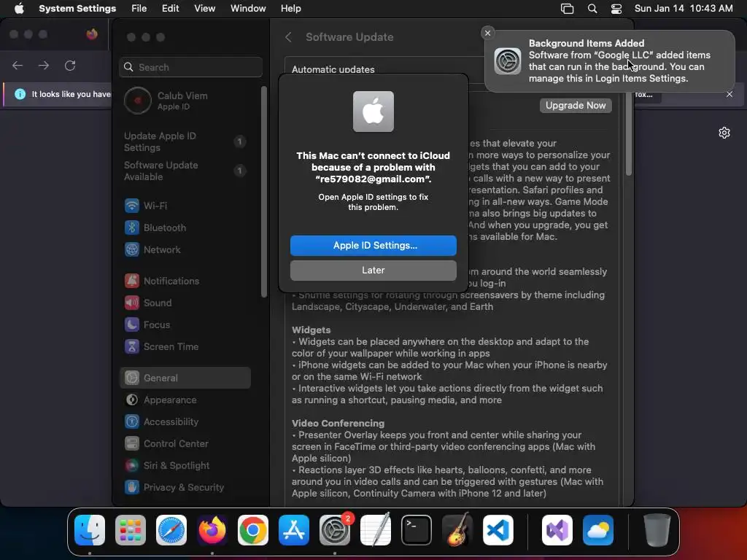
Task: Click the Background Items Added notification body
Action: click(x=610, y=61)
